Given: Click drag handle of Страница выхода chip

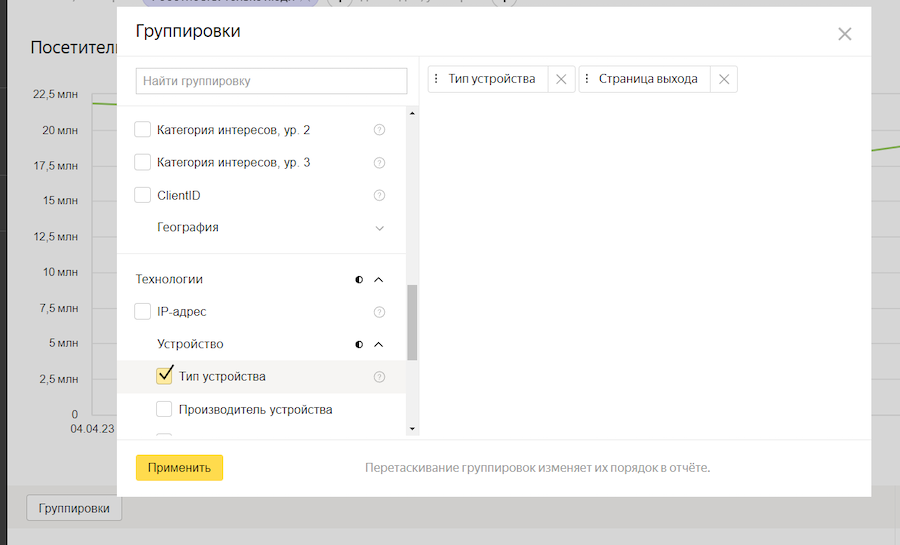Looking at the screenshot, I should click(588, 80).
